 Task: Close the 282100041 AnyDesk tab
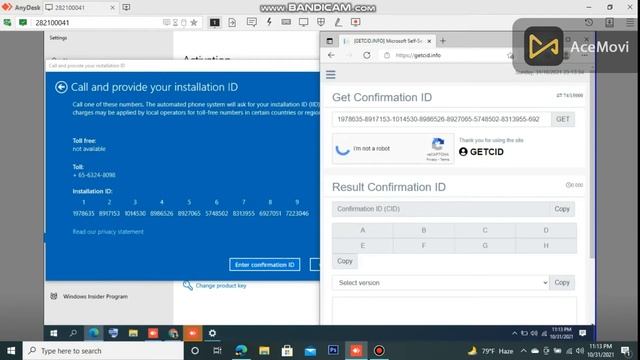[112, 7]
